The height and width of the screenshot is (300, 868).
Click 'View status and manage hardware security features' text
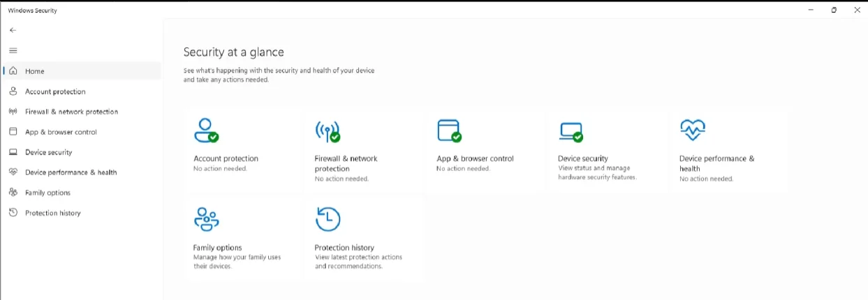point(597,173)
